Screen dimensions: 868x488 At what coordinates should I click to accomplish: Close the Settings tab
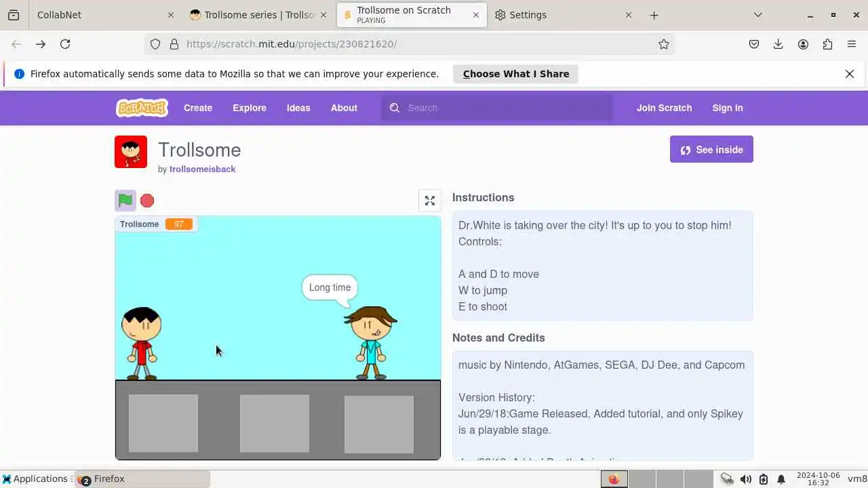[x=628, y=15]
